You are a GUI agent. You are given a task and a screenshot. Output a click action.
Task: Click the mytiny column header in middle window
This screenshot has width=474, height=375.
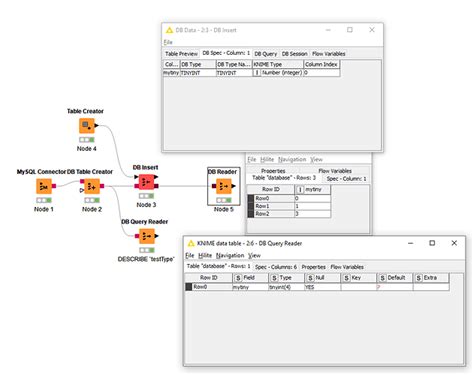click(x=313, y=189)
